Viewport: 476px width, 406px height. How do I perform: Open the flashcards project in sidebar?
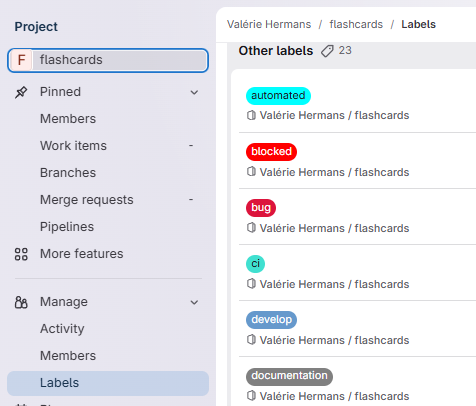[x=108, y=60]
